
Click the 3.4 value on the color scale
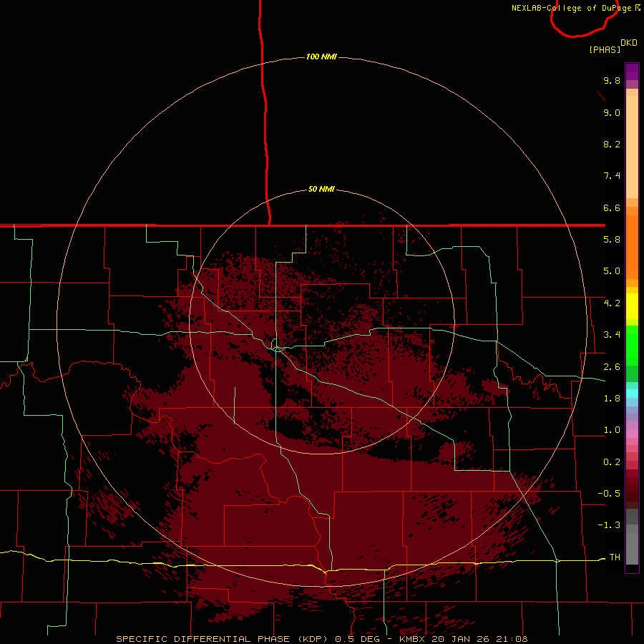point(612,335)
